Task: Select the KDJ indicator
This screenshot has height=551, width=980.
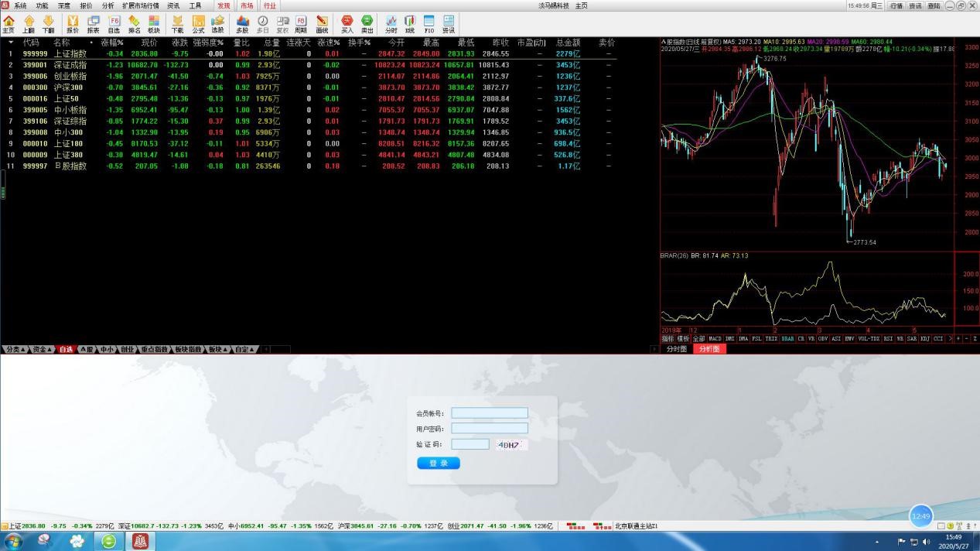Action: pos(925,339)
